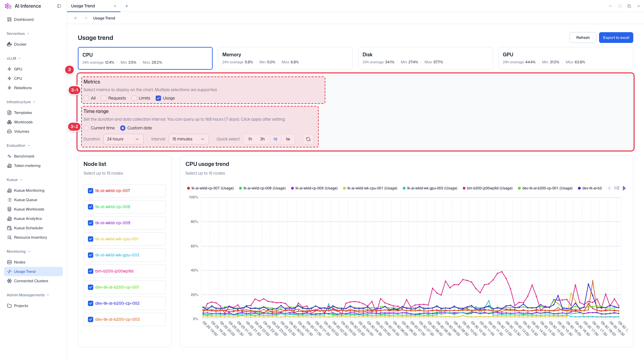Screen dimensions: 644x362
Task: Toggle tk-ai-wkld-cp-009 legend color marker
Action: coord(292,188)
